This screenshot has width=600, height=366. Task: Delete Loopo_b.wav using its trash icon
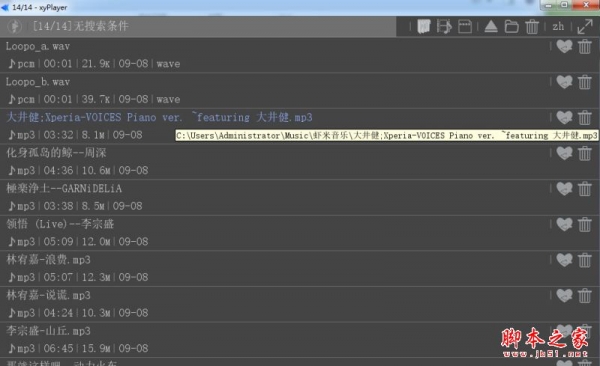point(585,82)
